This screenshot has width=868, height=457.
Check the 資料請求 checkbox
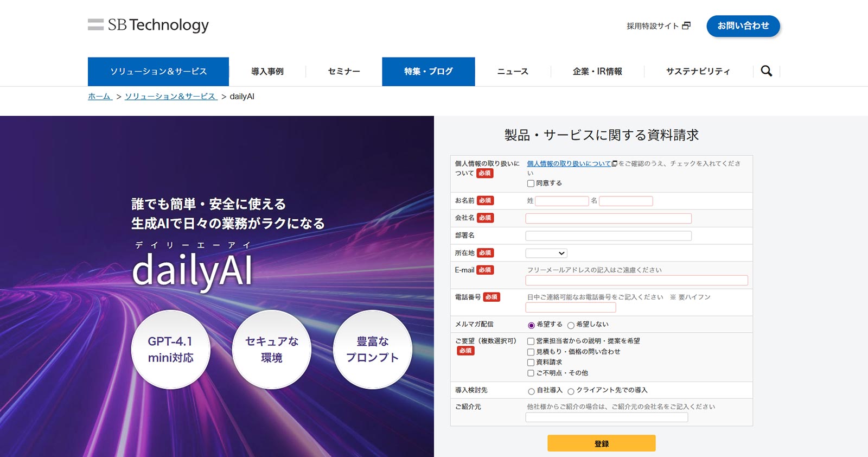tap(531, 363)
